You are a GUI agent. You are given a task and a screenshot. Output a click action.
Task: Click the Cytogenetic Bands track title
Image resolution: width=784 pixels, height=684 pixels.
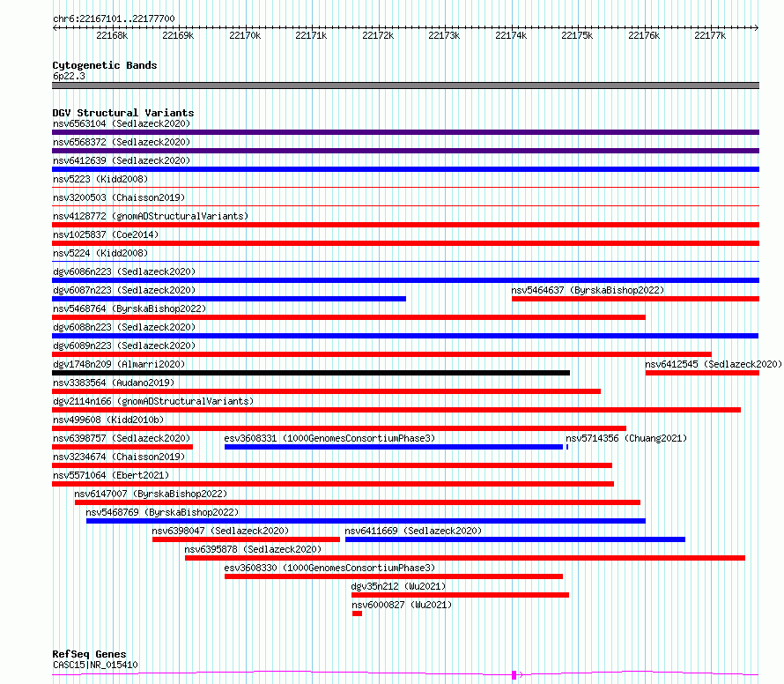click(x=105, y=65)
